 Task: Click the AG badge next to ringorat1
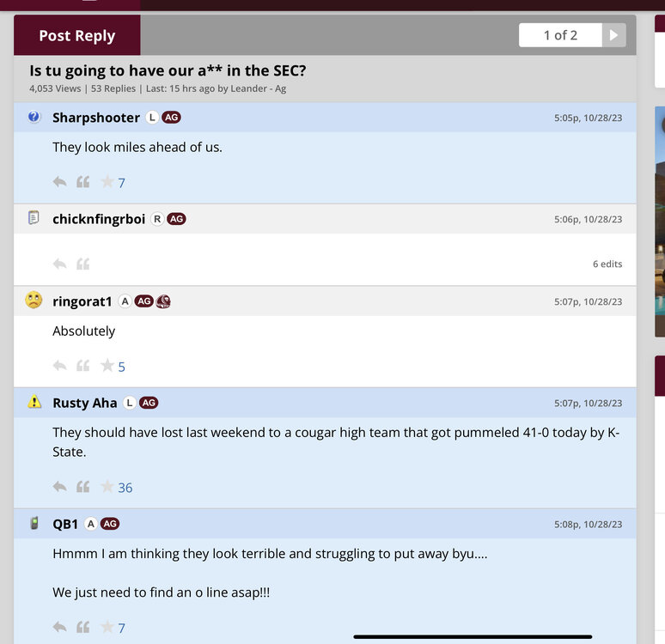[x=144, y=301]
